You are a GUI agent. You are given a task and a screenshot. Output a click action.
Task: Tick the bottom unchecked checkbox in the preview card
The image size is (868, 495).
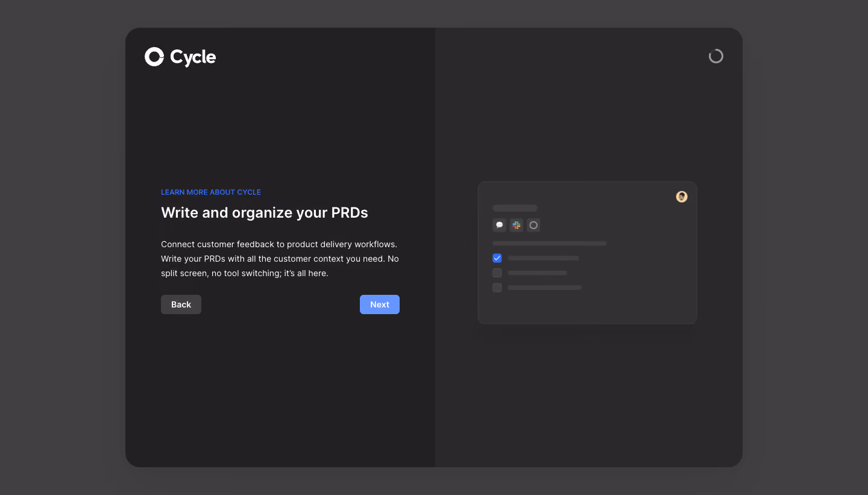pos(497,288)
